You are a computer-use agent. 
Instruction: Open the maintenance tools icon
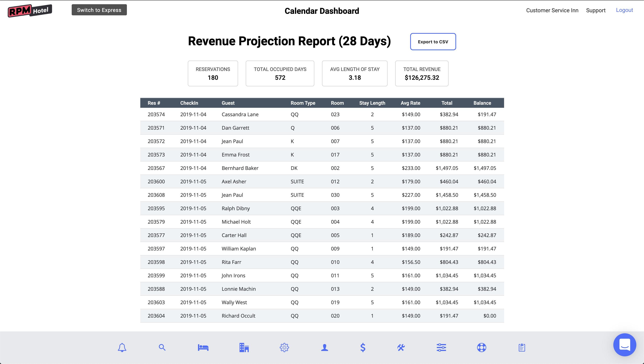pos(401,348)
